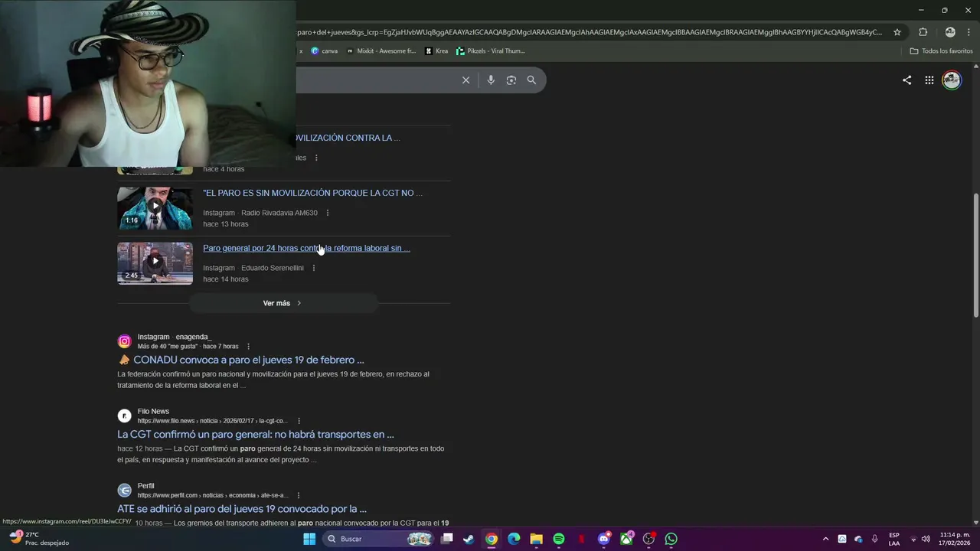Open the Google apps grid
Screen dimensions: 980x551
coord(929,80)
